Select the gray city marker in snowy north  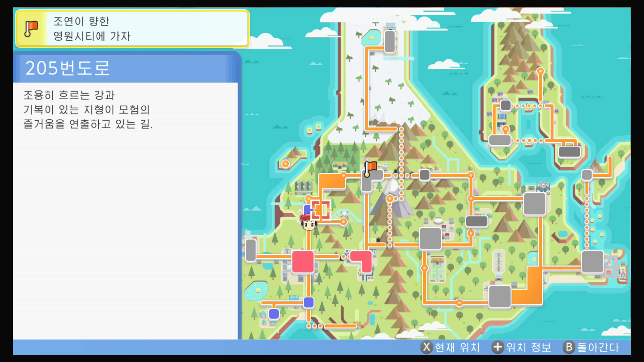pyautogui.click(x=390, y=42)
